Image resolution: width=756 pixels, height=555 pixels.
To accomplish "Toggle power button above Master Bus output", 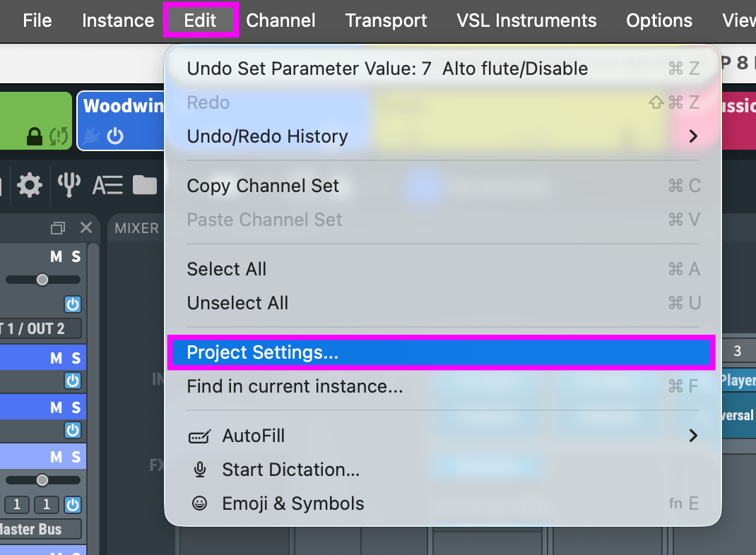I will pos(73,505).
